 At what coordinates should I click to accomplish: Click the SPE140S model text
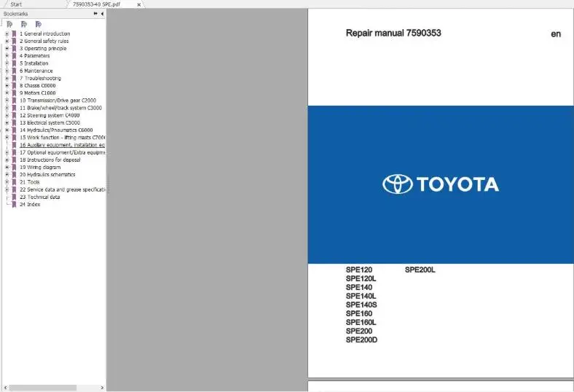(x=361, y=305)
